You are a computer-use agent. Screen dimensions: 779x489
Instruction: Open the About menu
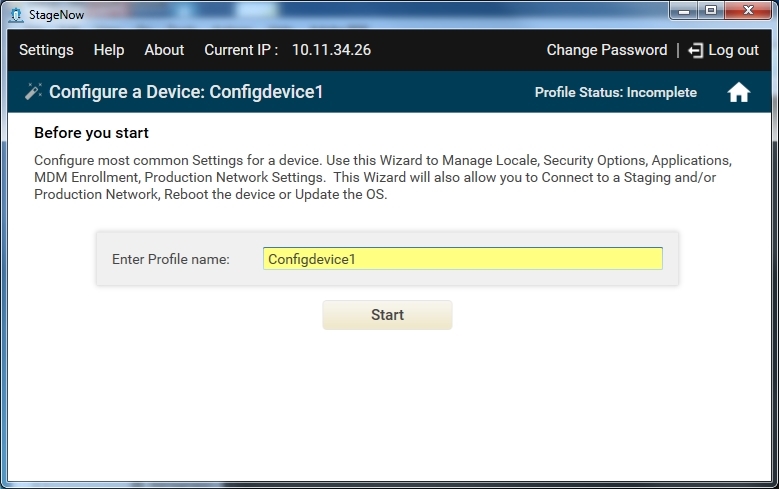coord(164,50)
